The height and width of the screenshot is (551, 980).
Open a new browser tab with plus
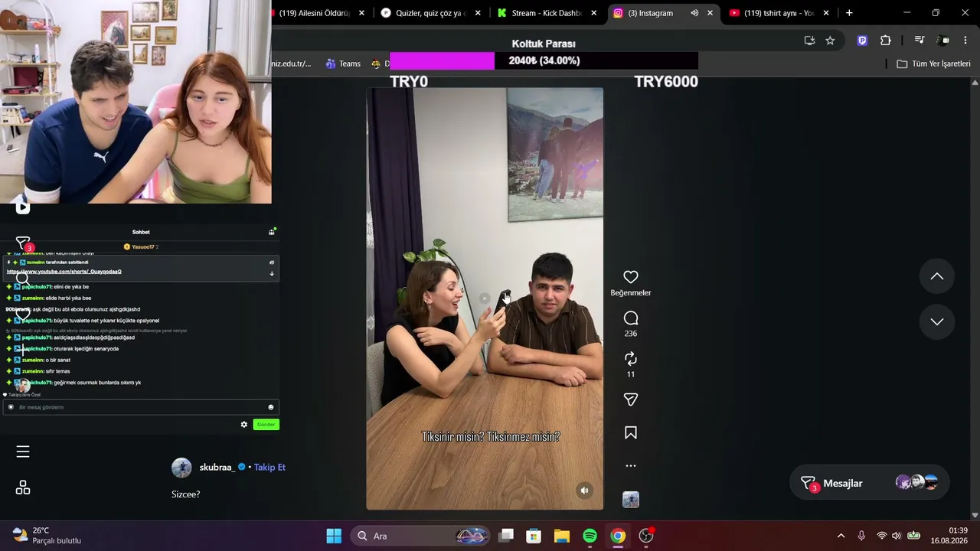click(x=849, y=13)
